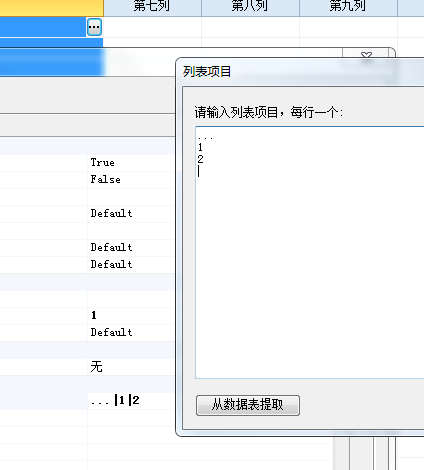Select the 第七列 column header

coord(152,7)
